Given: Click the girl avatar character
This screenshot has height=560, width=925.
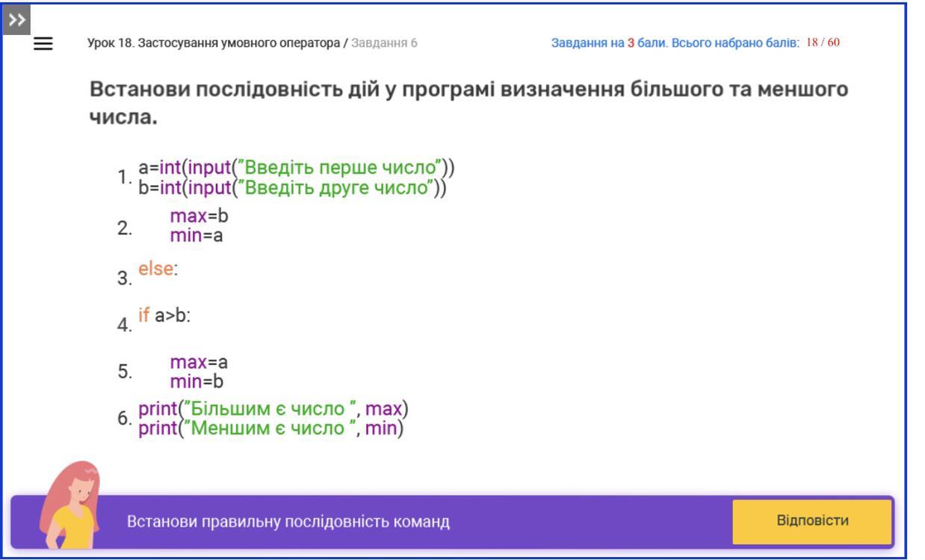Looking at the screenshot, I should coord(70,504).
